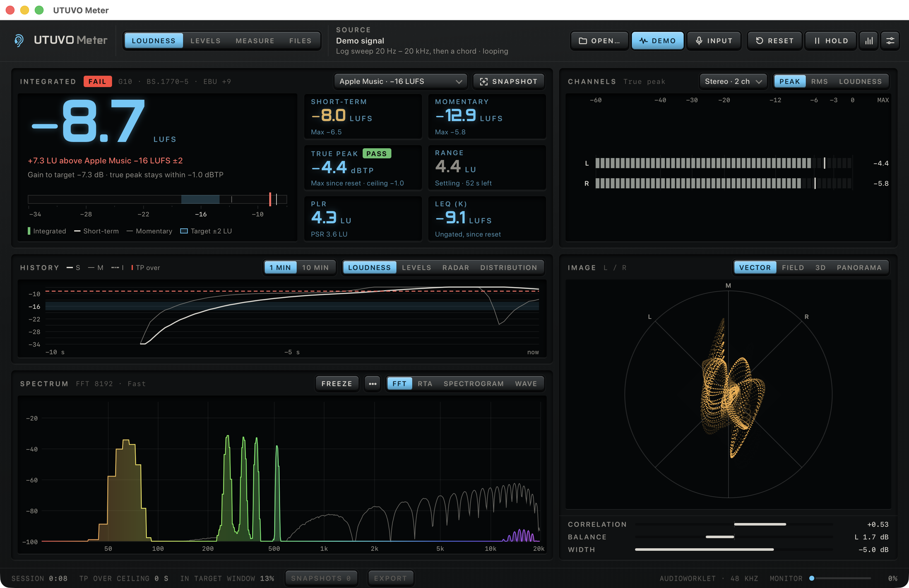Click the Open… folder button
The width and height of the screenshot is (909, 588).
tap(599, 41)
